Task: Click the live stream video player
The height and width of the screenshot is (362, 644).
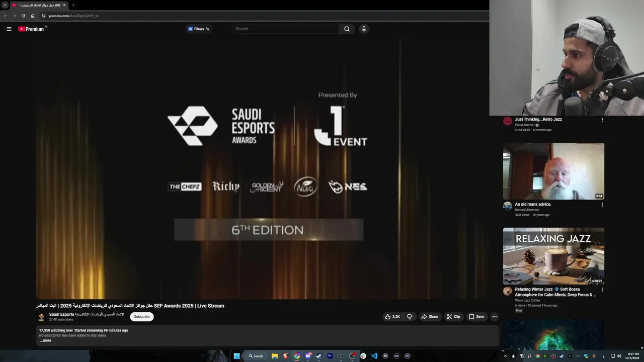Action: pyautogui.click(x=267, y=169)
